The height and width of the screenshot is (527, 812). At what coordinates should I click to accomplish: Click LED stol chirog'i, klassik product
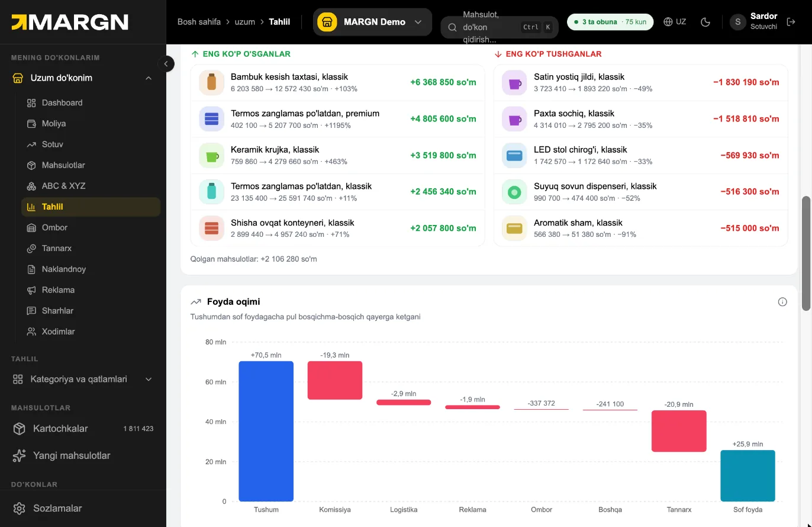(x=641, y=156)
